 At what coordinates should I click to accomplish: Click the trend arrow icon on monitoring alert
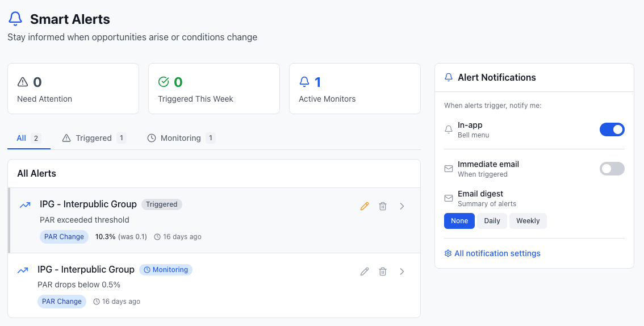coord(23,270)
